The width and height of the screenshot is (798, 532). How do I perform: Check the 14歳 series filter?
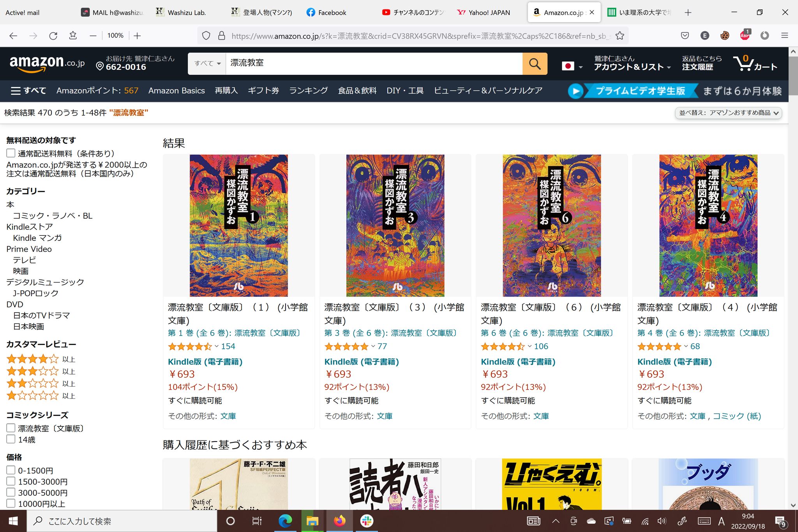click(x=11, y=439)
